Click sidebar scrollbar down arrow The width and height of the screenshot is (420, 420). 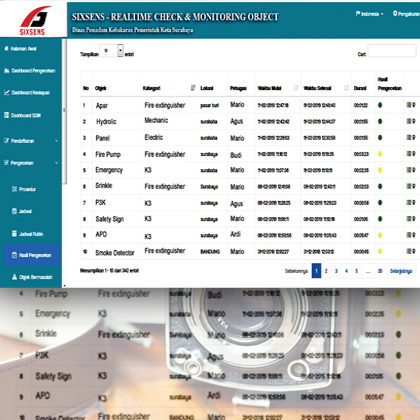(x=64, y=286)
